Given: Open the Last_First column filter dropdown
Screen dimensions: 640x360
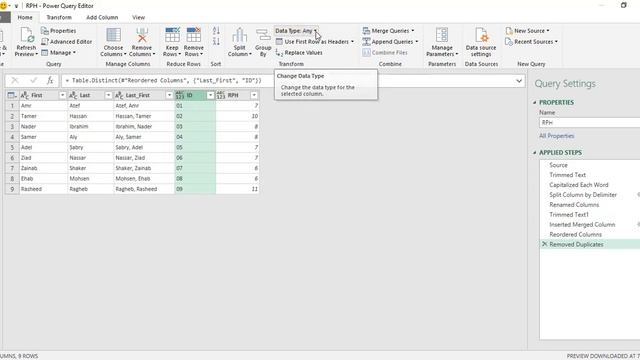Looking at the screenshot, I should [169, 95].
